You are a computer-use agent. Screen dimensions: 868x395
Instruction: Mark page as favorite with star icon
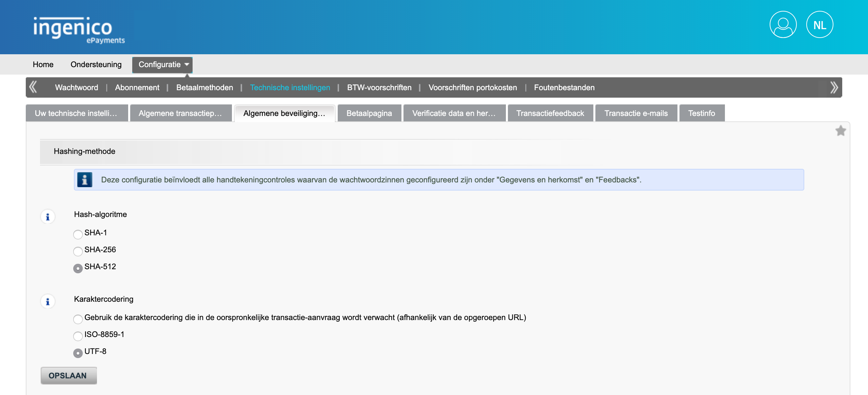point(841,131)
